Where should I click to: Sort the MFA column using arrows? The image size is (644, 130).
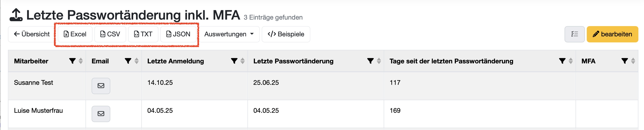tap(633, 61)
